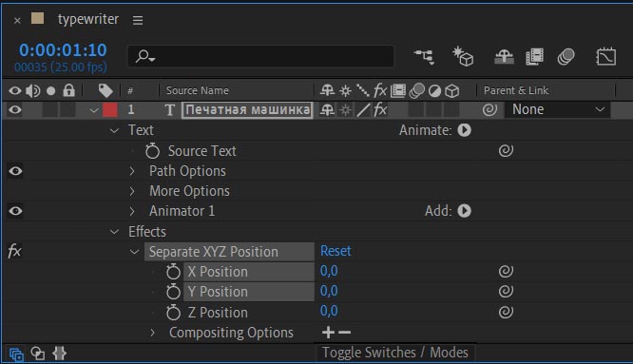Toggle the layer 1 fx effects switch
633x364 pixels.
click(380, 109)
